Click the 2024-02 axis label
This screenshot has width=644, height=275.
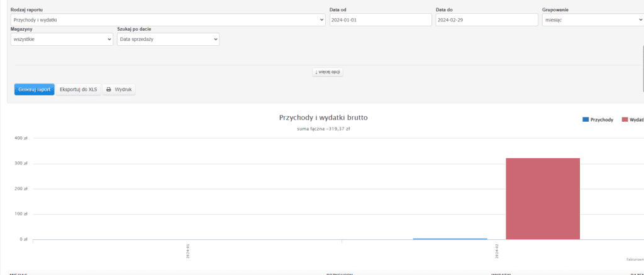pyautogui.click(x=497, y=251)
